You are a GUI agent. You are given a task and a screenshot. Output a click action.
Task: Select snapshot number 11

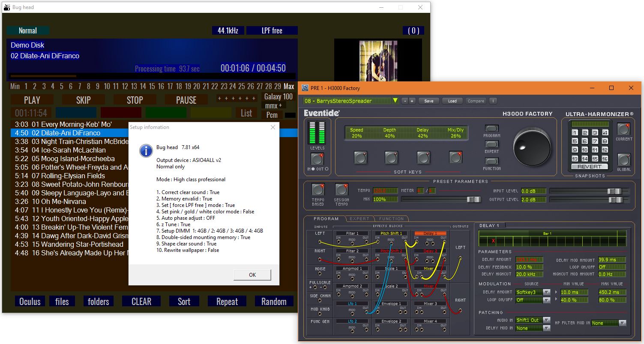[595, 150]
